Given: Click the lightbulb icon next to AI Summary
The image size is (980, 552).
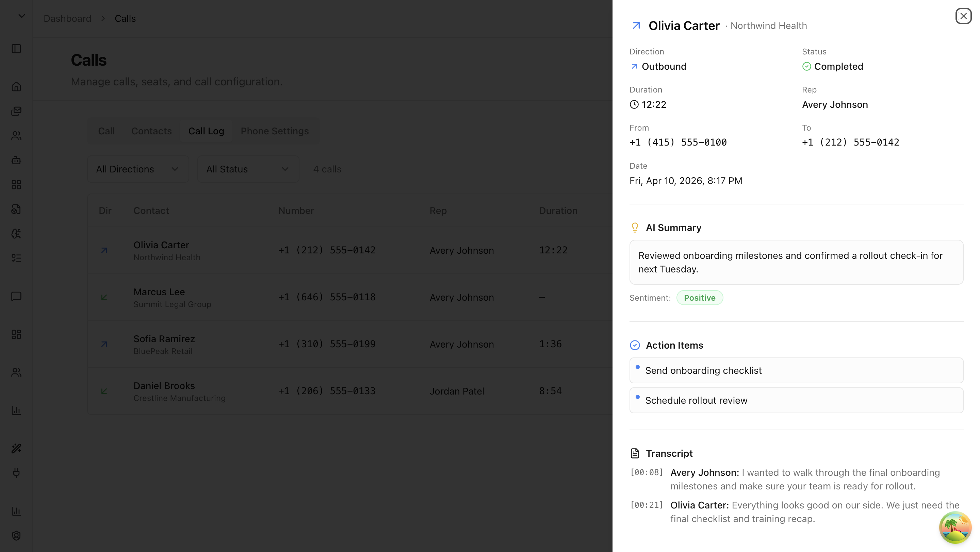Looking at the screenshot, I should tap(635, 227).
